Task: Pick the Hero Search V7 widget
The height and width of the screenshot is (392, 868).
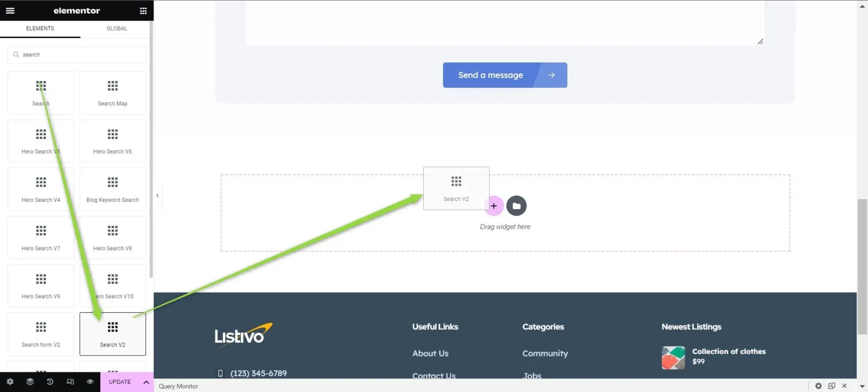Action: tap(41, 238)
